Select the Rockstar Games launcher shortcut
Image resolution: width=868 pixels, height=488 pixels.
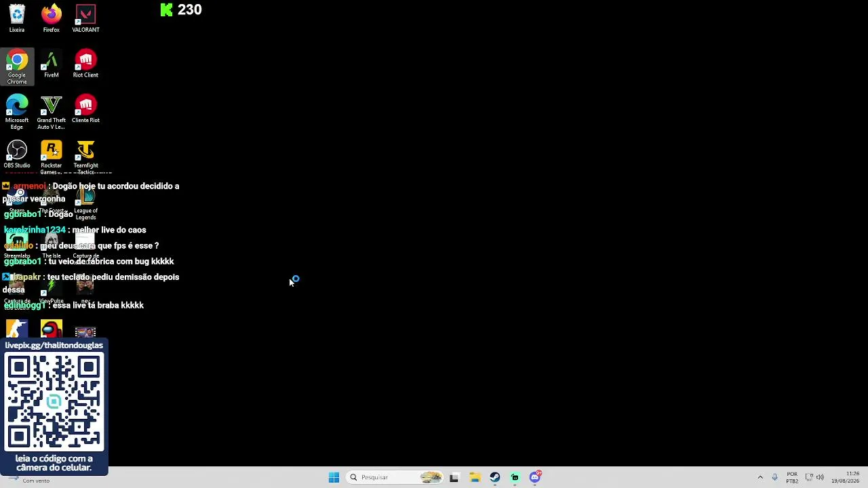(52, 157)
